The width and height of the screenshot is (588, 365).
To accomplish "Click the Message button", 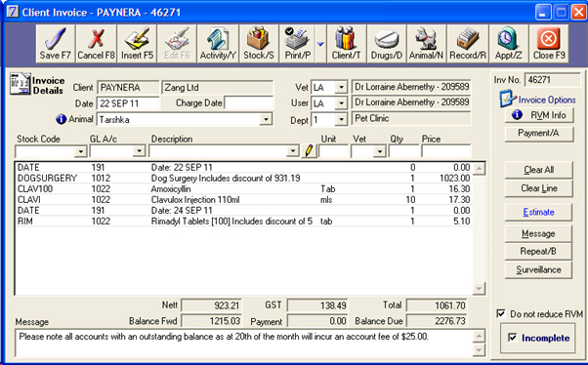I will tap(538, 234).
